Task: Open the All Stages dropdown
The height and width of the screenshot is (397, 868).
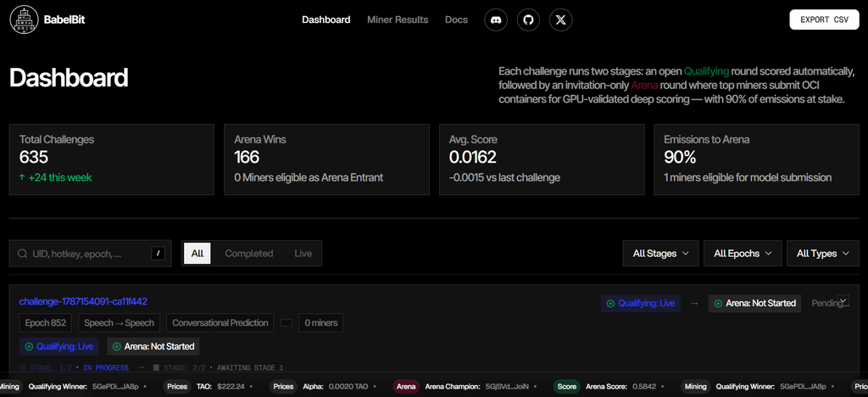Action: pos(660,254)
